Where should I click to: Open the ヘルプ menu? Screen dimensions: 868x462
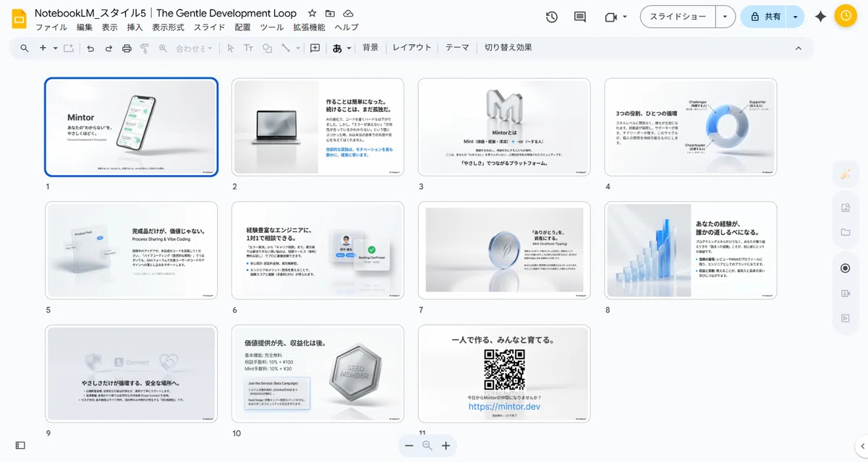coord(346,27)
